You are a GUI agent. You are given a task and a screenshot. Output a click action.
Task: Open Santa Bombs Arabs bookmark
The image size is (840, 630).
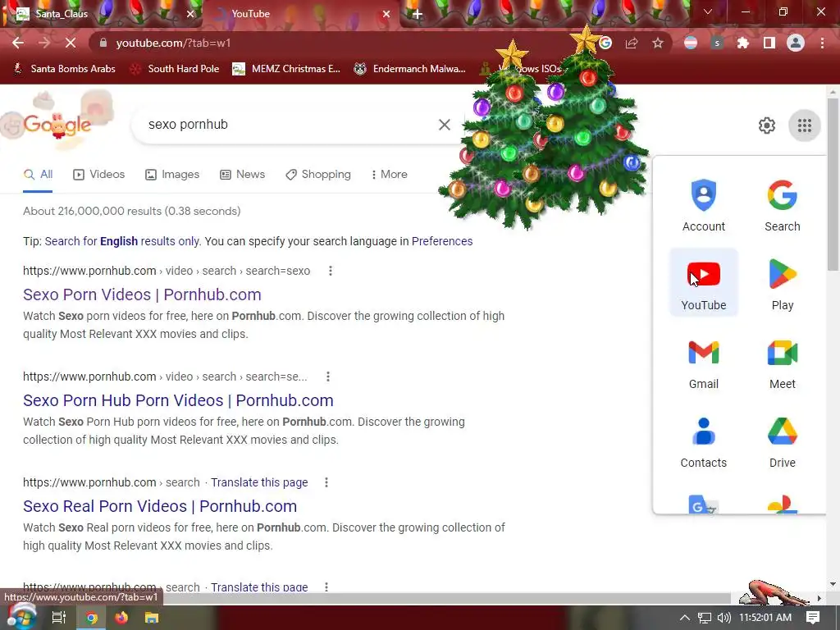64,69
